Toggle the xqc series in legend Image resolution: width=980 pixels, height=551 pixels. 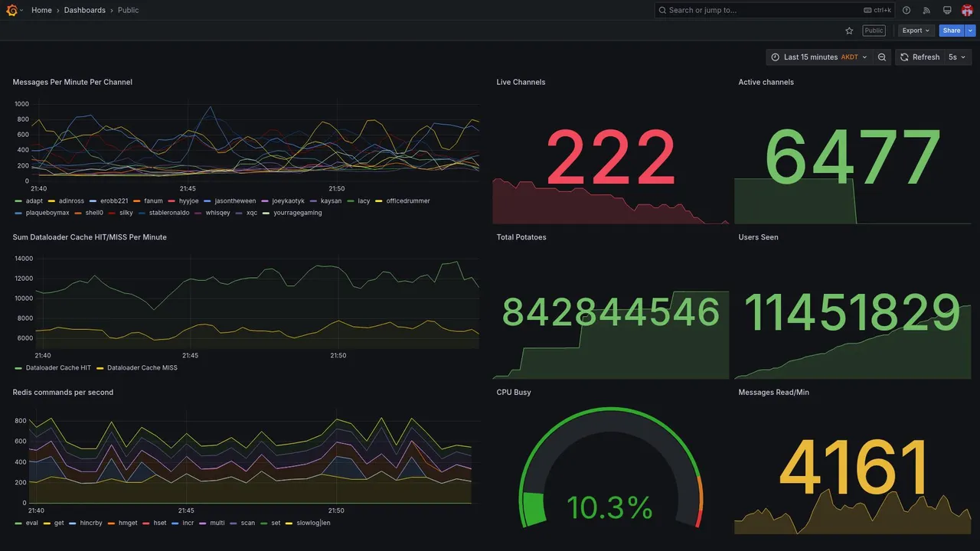[247, 213]
